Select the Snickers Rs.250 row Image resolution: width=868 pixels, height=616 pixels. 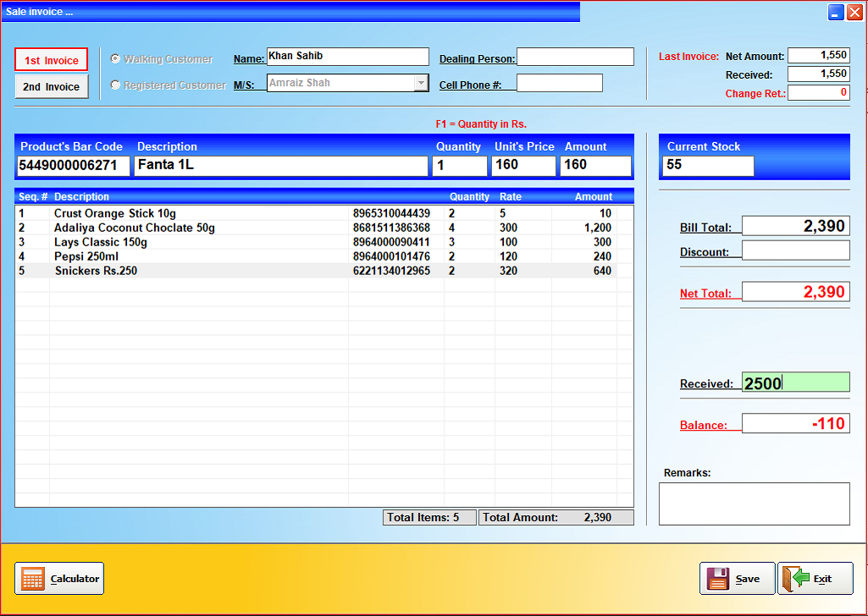click(x=316, y=271)
